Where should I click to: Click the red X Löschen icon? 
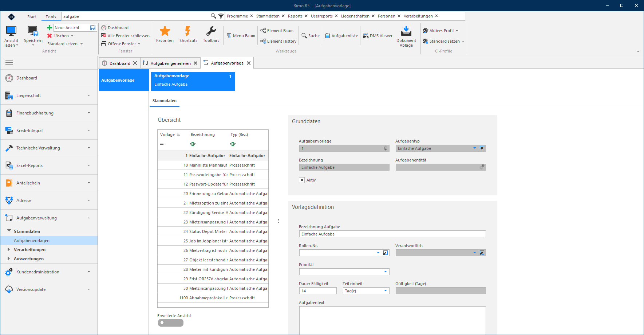(x=50, y=36)
